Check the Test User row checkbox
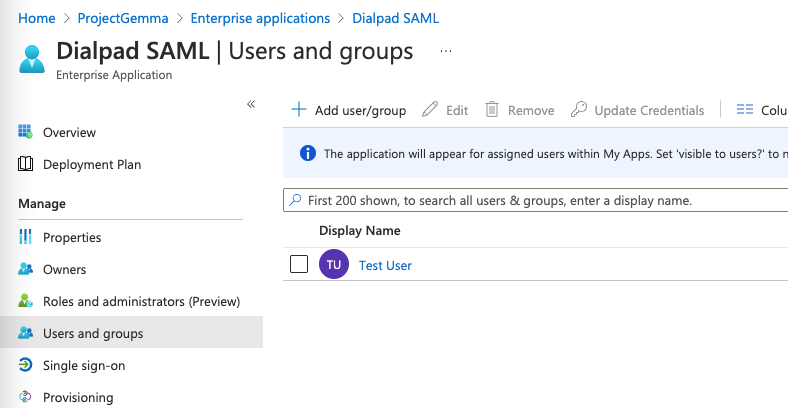 299,264
